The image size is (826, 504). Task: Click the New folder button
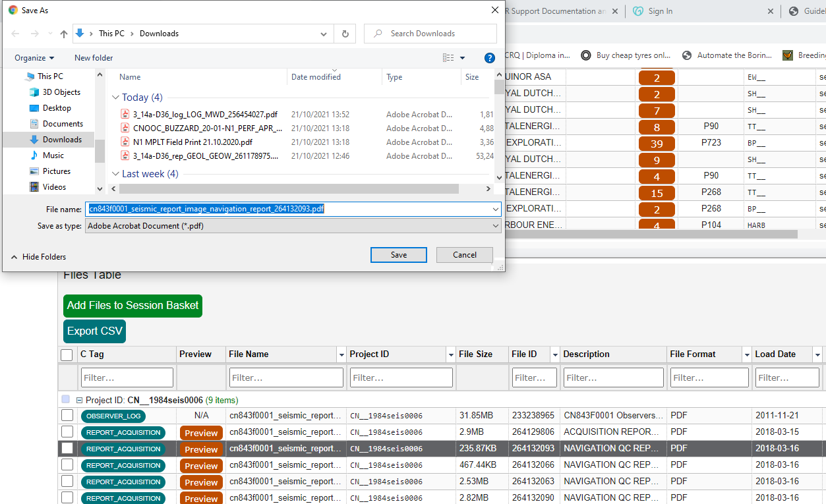click(94, 58)
